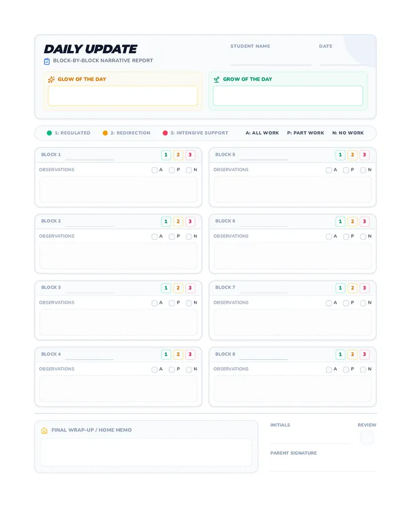411x532 pixels.
Task: Check the N box in Block 1
Action: coord(189,170)
